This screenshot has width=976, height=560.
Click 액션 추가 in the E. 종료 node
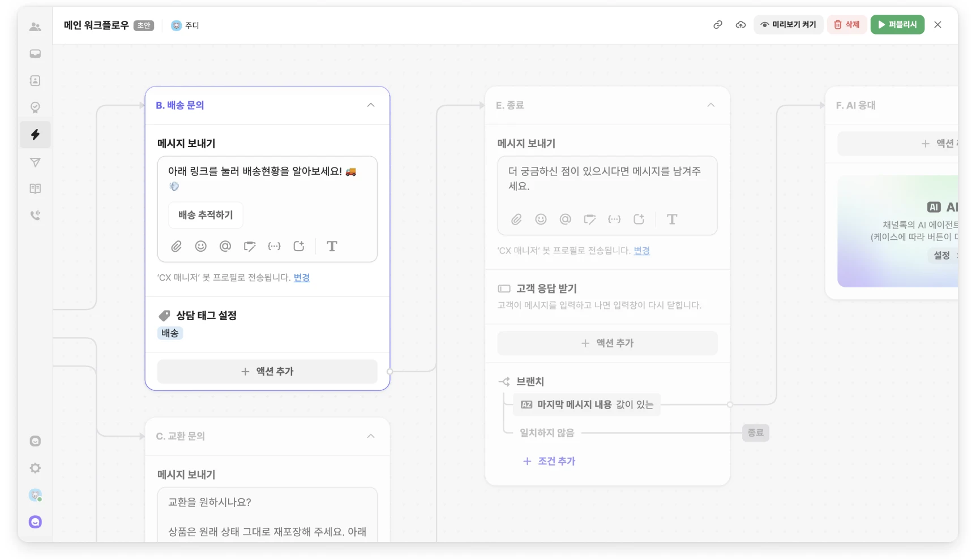[607, 343]
